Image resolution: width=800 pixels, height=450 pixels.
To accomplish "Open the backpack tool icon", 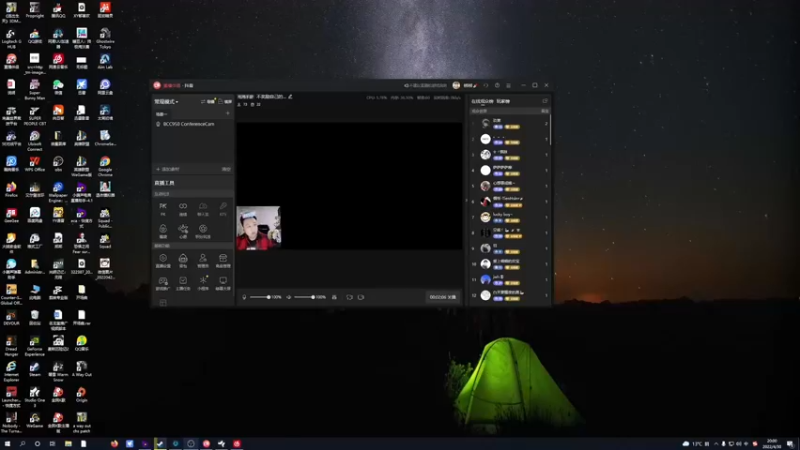I will tap(183, 261).
